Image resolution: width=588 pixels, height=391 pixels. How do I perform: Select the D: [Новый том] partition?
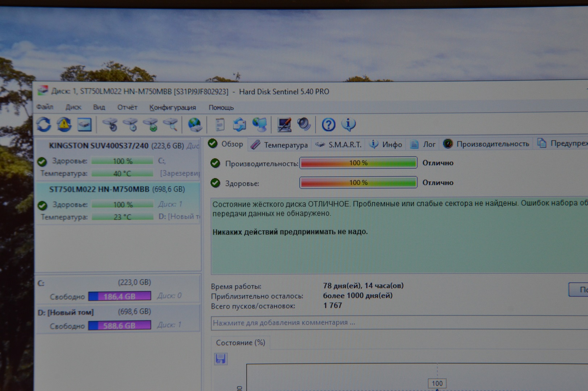click(x=66, y=312)
